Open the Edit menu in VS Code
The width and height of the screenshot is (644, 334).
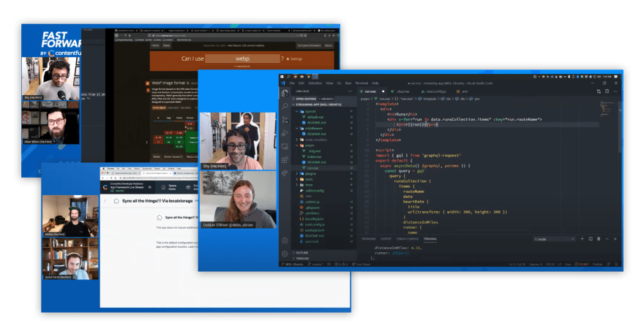tap(302, 83)
